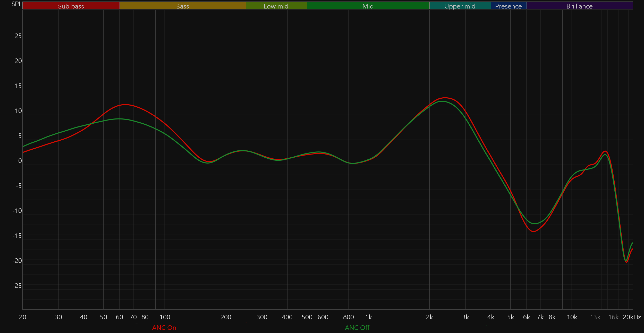The height and width of the screenshot is (333, 644).
Task: Select the Brilliance band header
Action: pos(580,6)
